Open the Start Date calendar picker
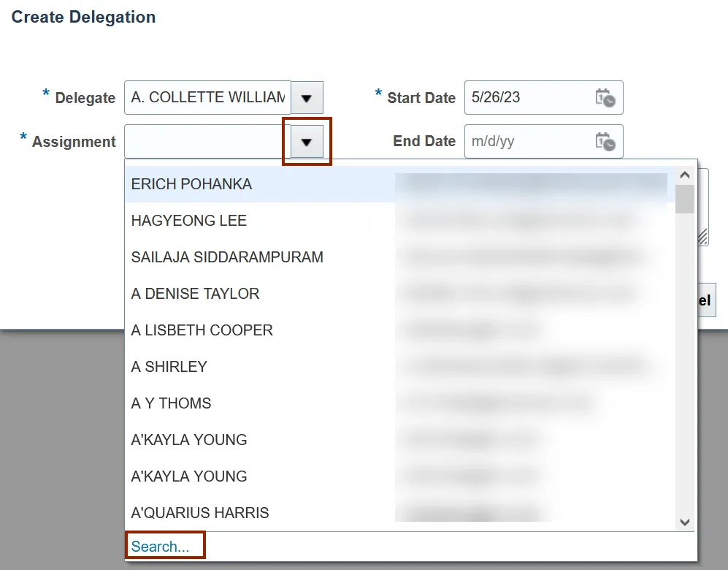 click(605, 98)
